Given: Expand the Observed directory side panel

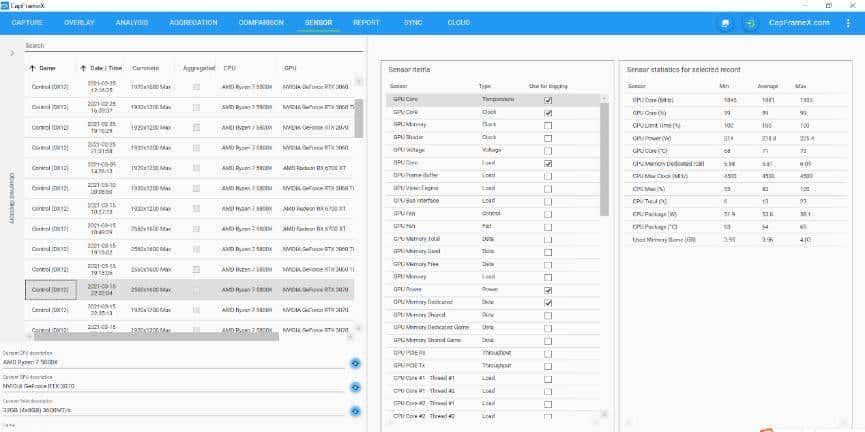Looking at the screenshot, I should click(x=12, y=53).
